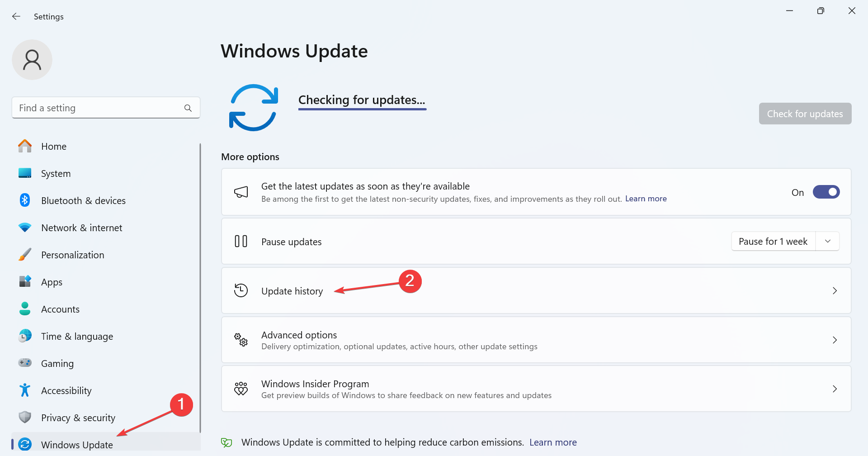Open the Pause for 1 week dropdown arrow
The image size is (868, 456).
828,241
